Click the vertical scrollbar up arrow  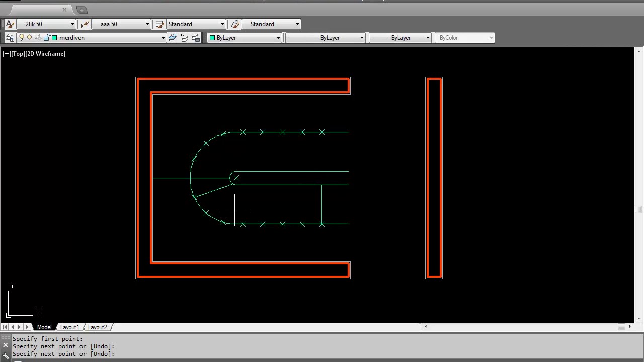point(639,51)
